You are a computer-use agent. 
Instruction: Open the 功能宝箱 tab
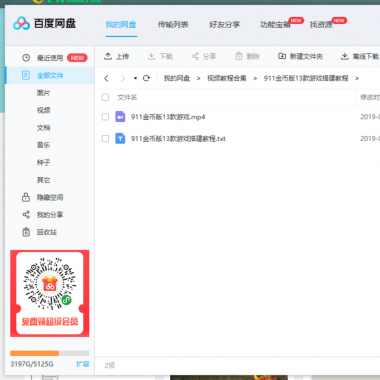coord(275,24)
